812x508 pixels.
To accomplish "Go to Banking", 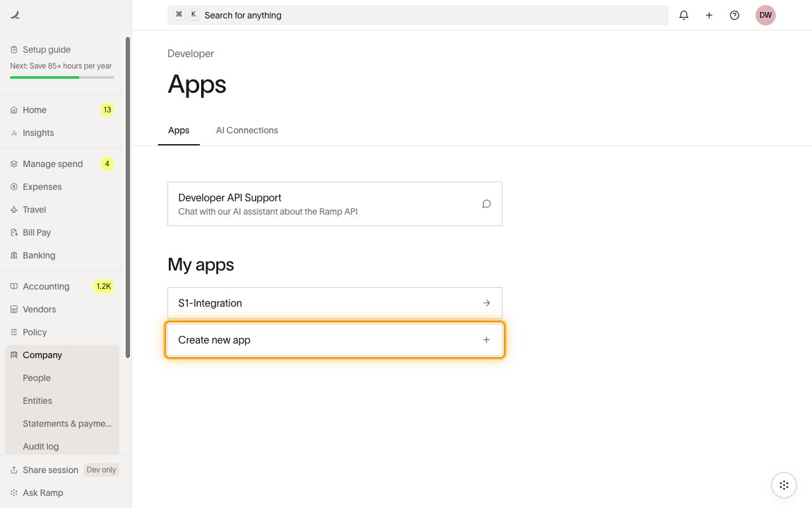I will pyautogui.click(x=62, y=255).
